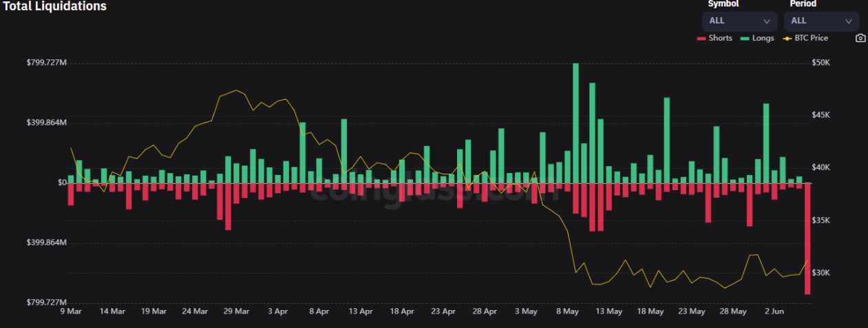Viewport: 868px width, 328px height.
Task: Click the Period filter heading
Action: click(x=803, y=4)
